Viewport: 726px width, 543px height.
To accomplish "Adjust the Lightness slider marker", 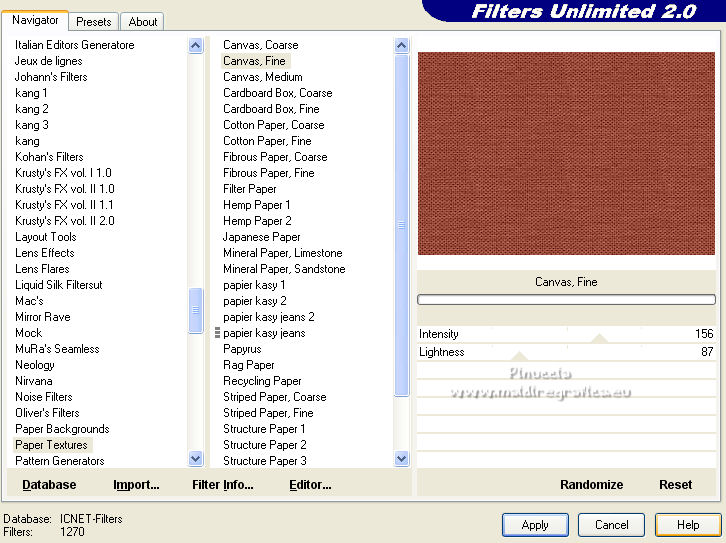I will pos(519,356).
